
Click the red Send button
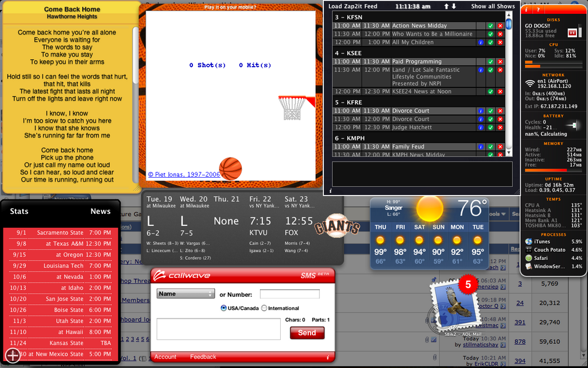[x=307, y=333]
